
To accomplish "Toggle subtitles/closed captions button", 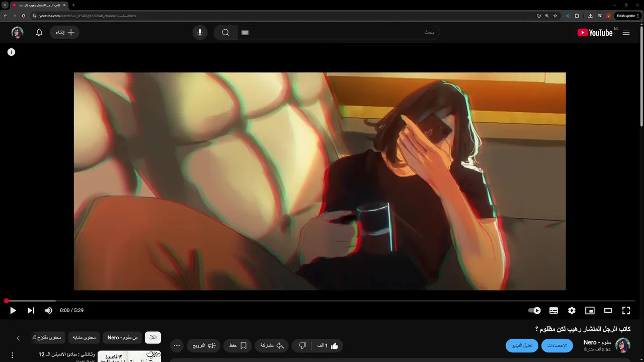I will tap(553, 311).
